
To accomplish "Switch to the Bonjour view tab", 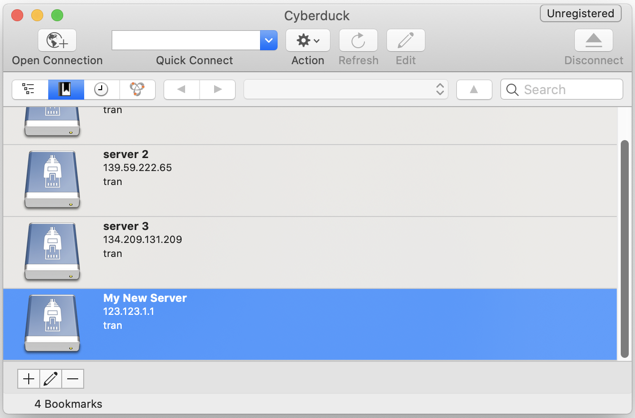I will [137, 89].
